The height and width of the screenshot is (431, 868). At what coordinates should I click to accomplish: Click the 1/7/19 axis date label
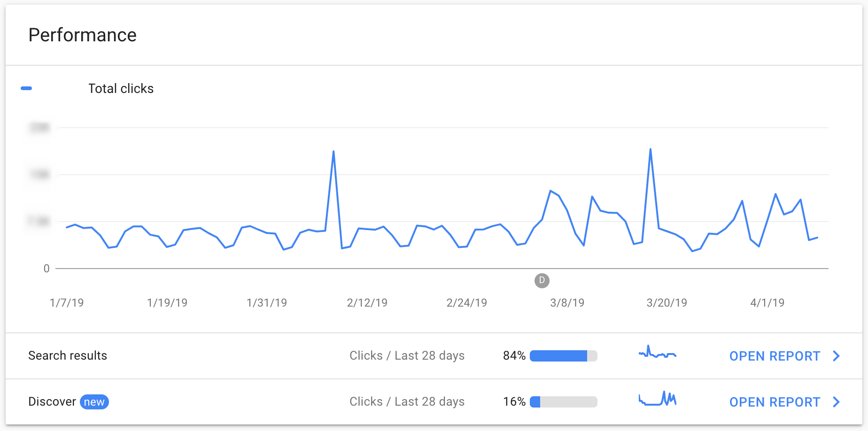pyautogui.click(x=67, y=303)
